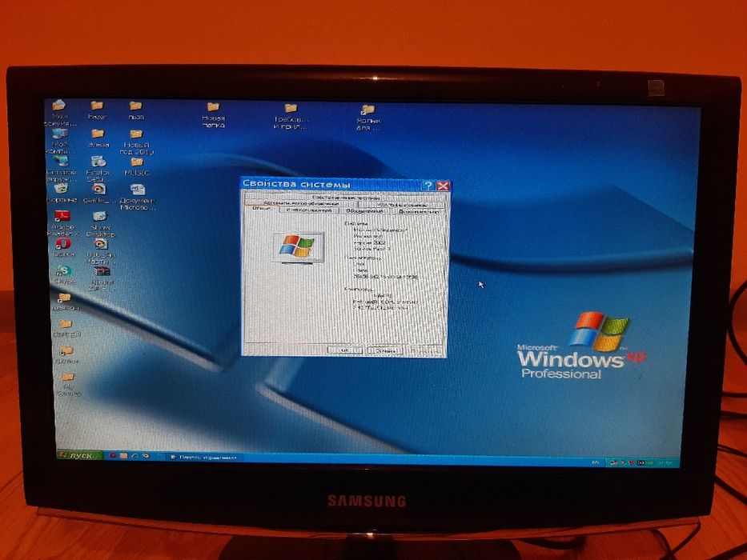Image resolution: width=747 pixels, height=560 pixels.
Task: Click the Opera icon in Quick Launch
Action: [x=113, y=456]
